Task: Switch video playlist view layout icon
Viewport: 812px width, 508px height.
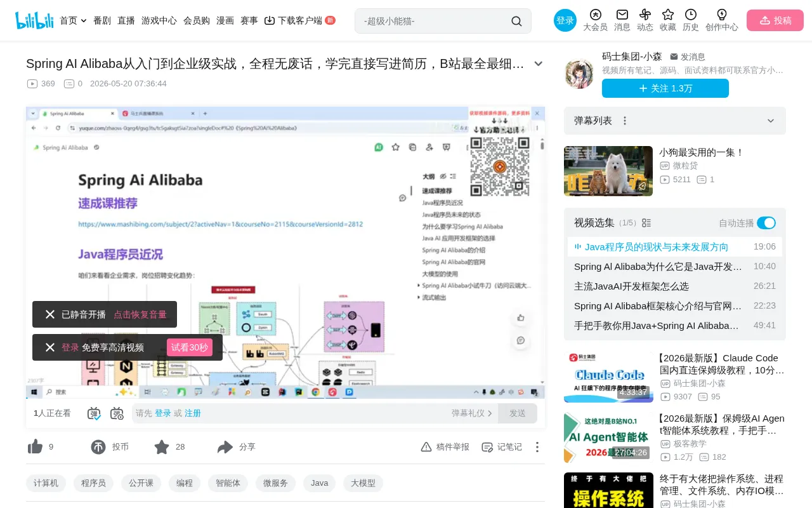Action: pos(646,223)
